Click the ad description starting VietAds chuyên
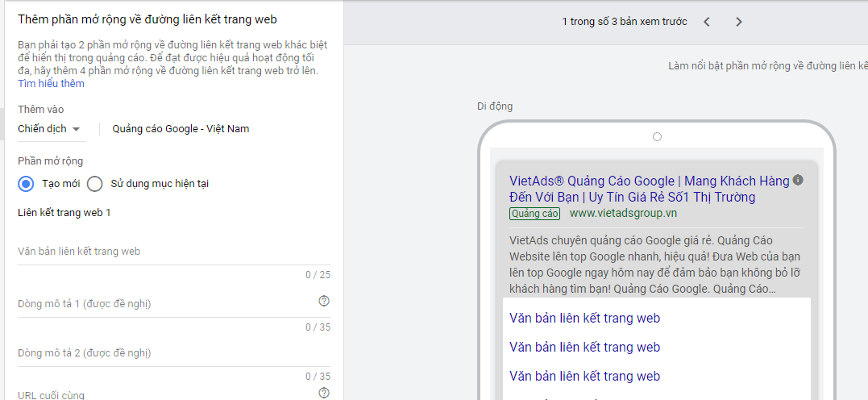 point(655,265)
